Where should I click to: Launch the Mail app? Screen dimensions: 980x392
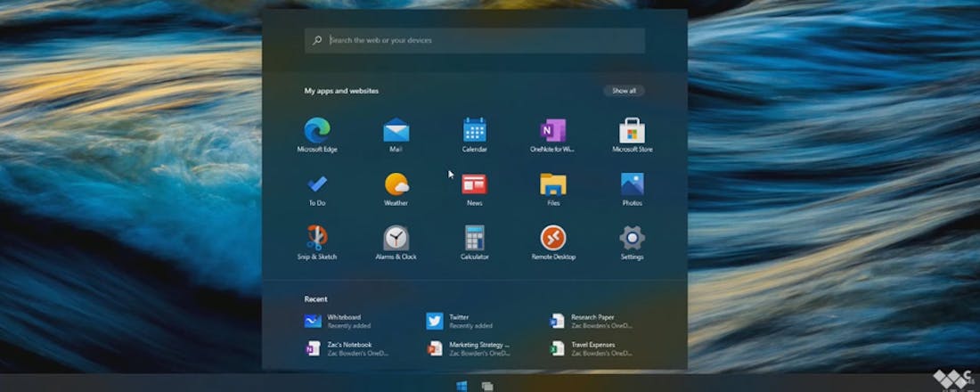click(396, 135)
